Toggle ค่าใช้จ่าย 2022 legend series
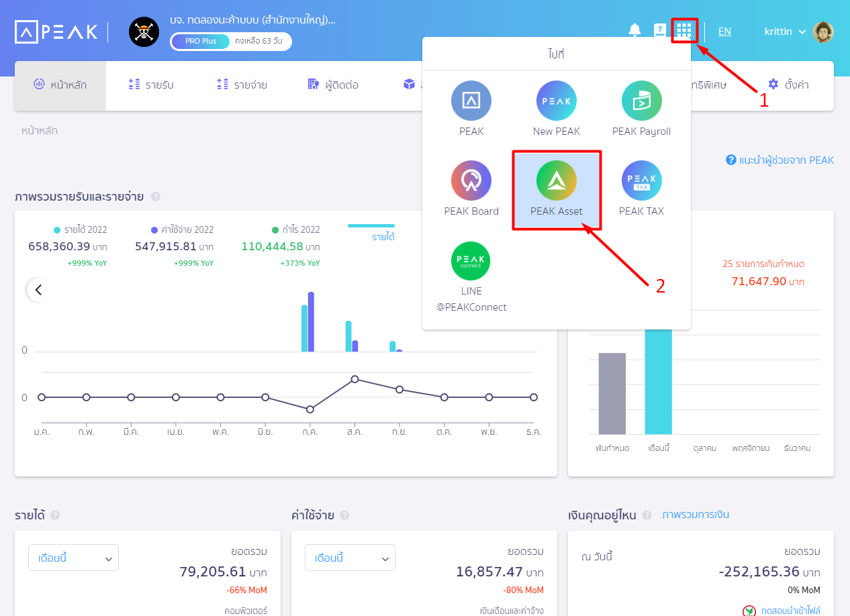Viewport: 850px width, 616px height. pyautogui.click(x=183, y=229)
